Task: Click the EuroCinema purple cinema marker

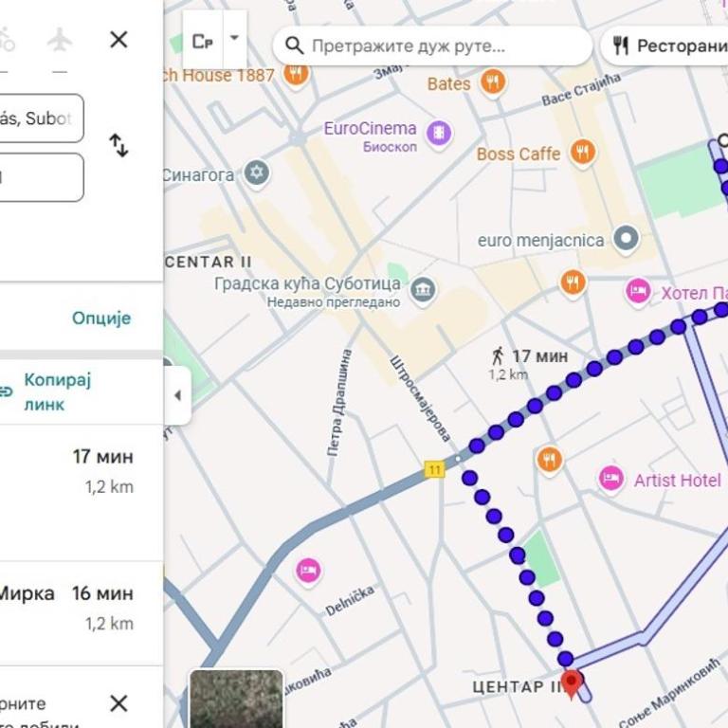Action: 438,134
